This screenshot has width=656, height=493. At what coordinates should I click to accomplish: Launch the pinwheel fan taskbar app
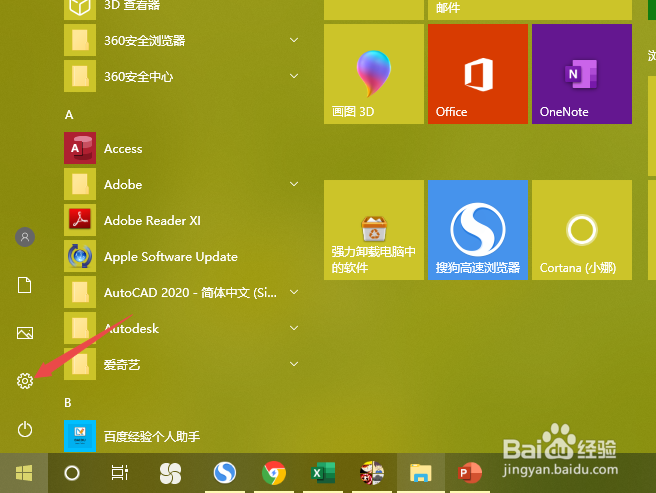click(x=170, y=473)
